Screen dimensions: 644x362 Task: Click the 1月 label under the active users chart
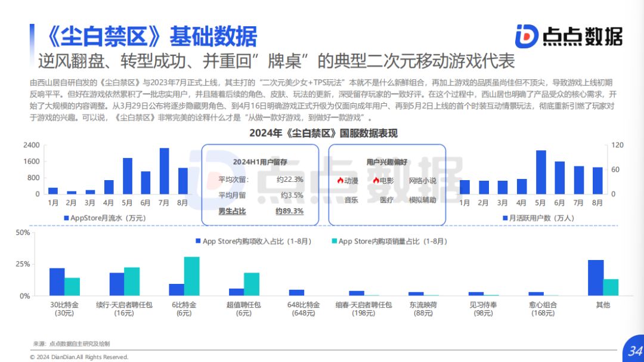pyautogui.click(x=464, y=203)
